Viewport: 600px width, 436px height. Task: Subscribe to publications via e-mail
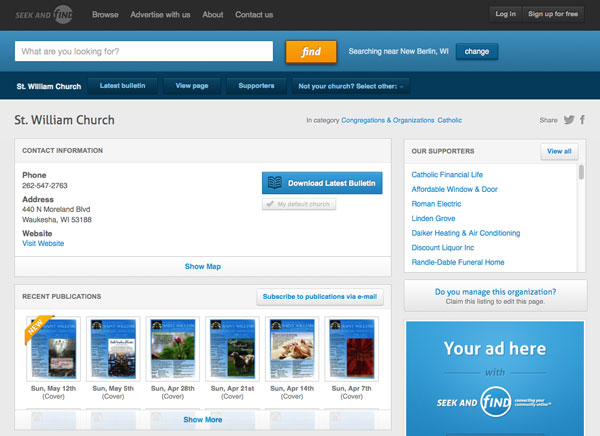point(320,297)
